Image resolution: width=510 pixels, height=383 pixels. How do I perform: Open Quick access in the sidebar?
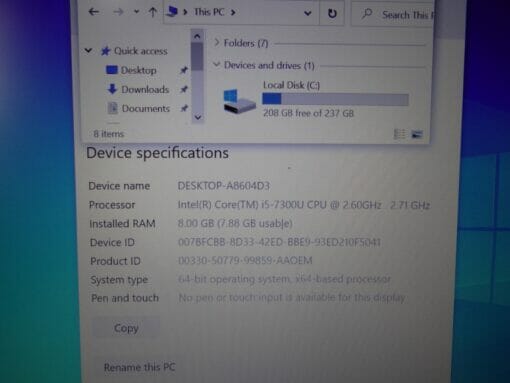click(x=141, y=51)
